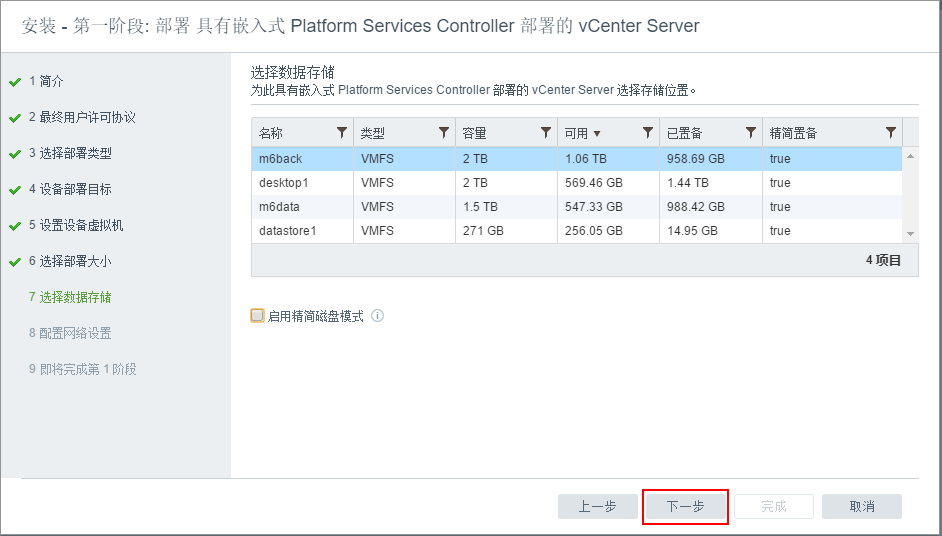Viewport: 942px width, 536px height.
Task: Open the filter for 容量 column
Action: pyautogui.click(x=546, y=133)
